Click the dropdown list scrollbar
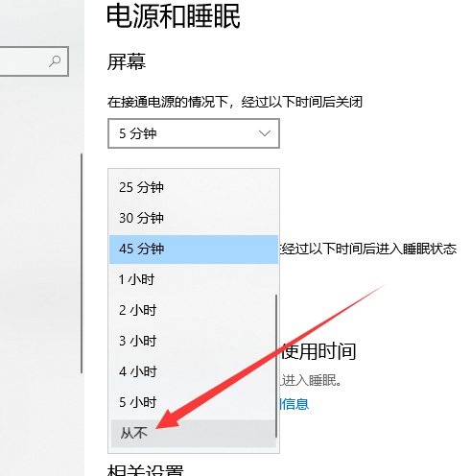The height and width of the screenshot is (476, 471). coord(276,366)
